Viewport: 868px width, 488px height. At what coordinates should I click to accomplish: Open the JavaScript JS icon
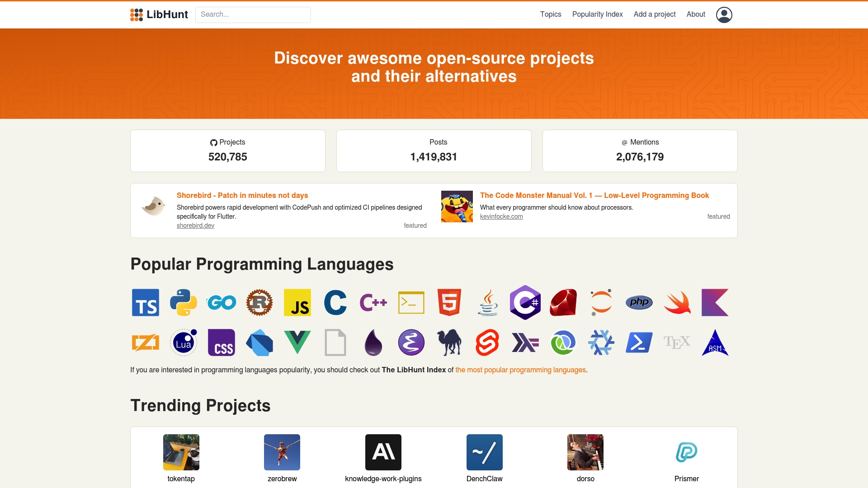pos(297,302)
